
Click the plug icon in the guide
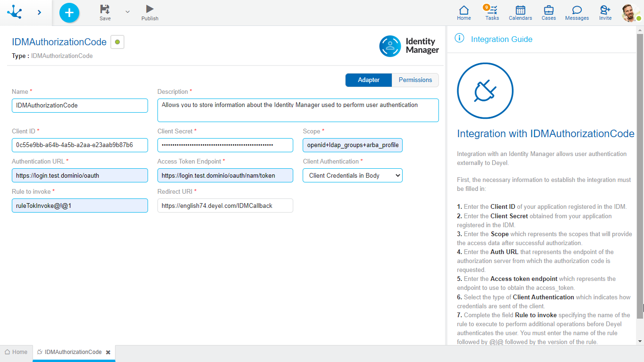pos(485,90)
